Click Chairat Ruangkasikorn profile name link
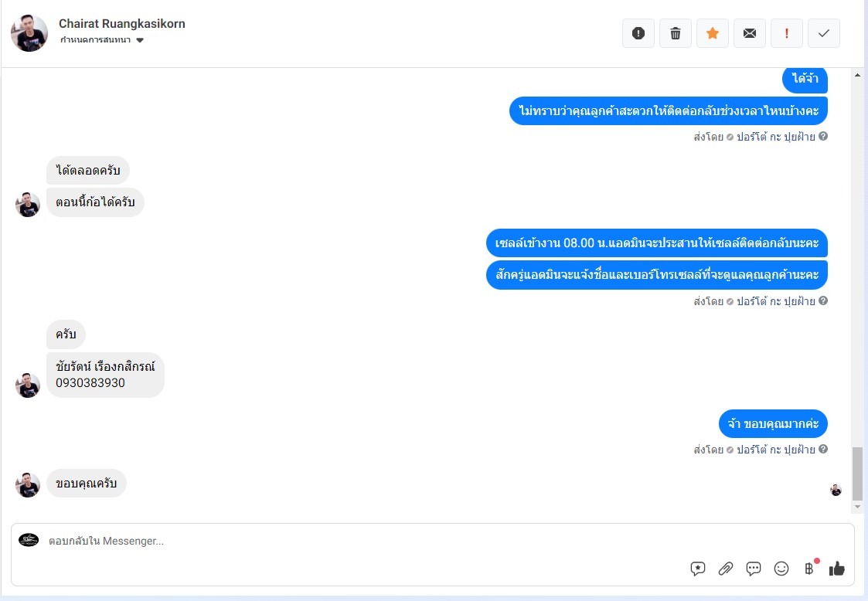 122,24
